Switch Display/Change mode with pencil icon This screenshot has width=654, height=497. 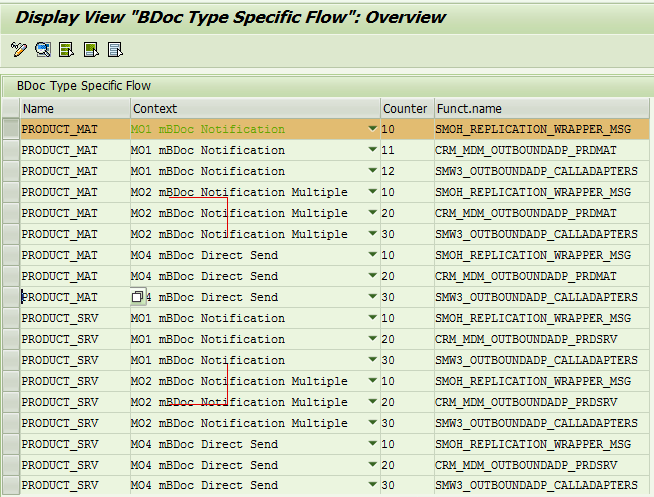(x=18, y=50)
